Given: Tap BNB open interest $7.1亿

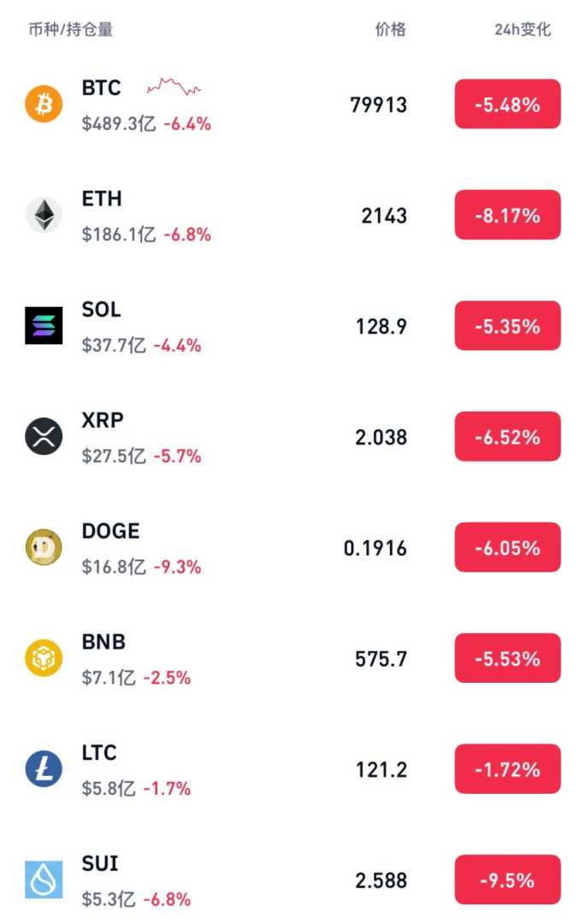Looking at the screenshot, I should pyautogui.click(x=109, y=678).
